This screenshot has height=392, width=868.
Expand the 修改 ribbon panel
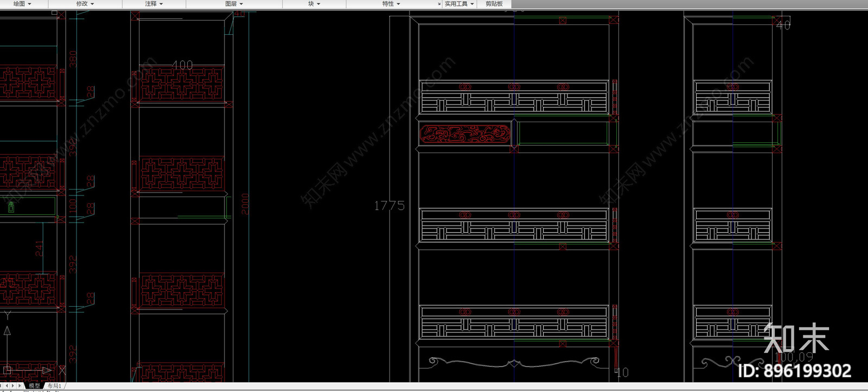pyautogui.click(x=85, y=4)
